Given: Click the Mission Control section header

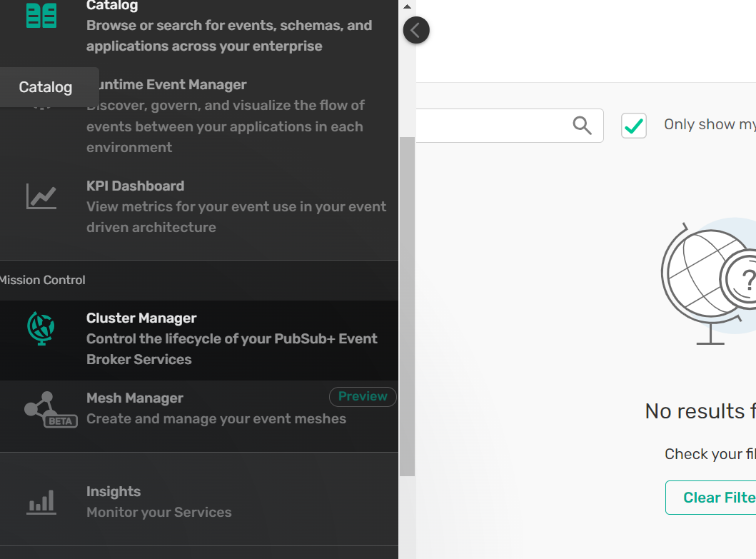Looking at the screenshot, I should point(43,281).
